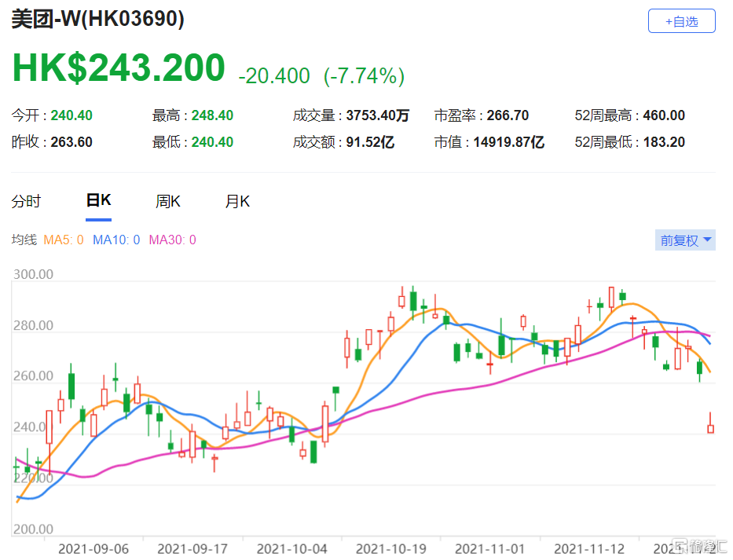733x560 pixels.
Task: Click the 今开 value 240.40
Action: click(x=71, y=115)
